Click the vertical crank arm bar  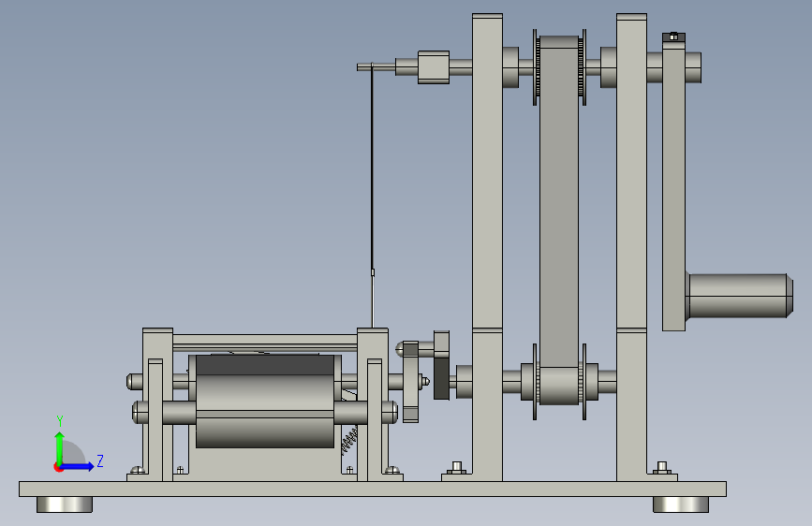click(x=673, y=185)
